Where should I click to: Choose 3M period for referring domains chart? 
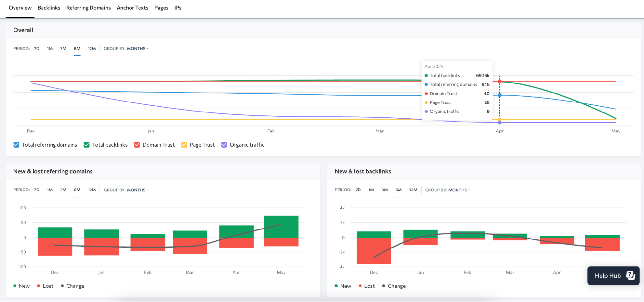click(63, 190)
